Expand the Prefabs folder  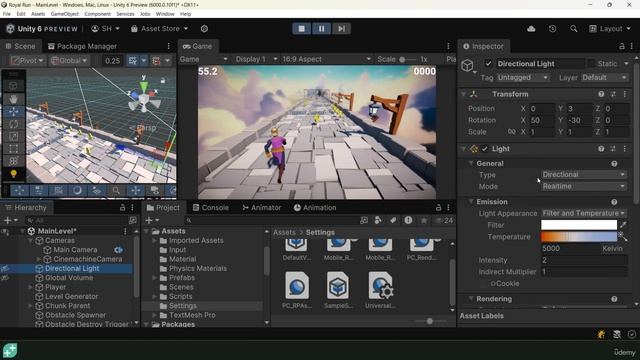tap(155, 278)
